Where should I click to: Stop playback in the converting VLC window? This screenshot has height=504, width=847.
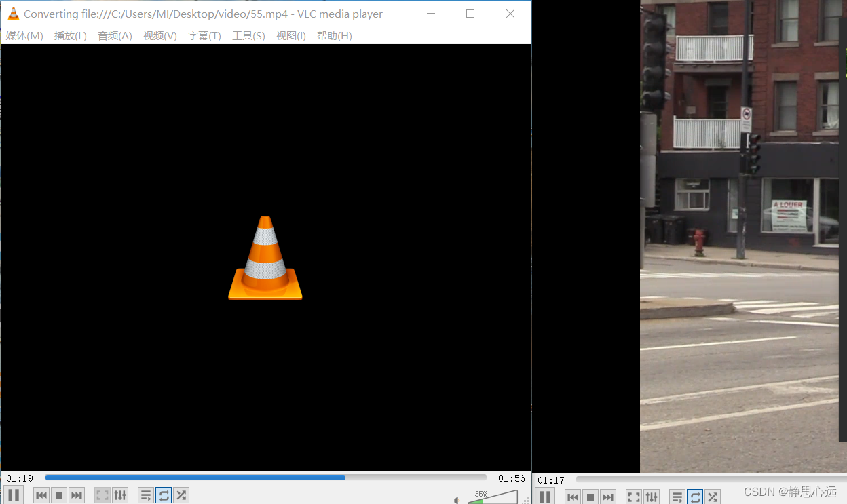pos(59,495)
